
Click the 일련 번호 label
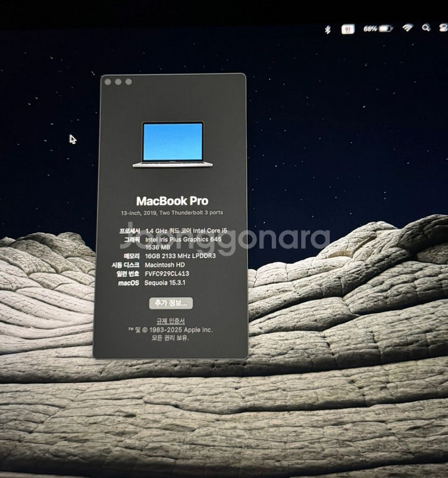point(128,274)
